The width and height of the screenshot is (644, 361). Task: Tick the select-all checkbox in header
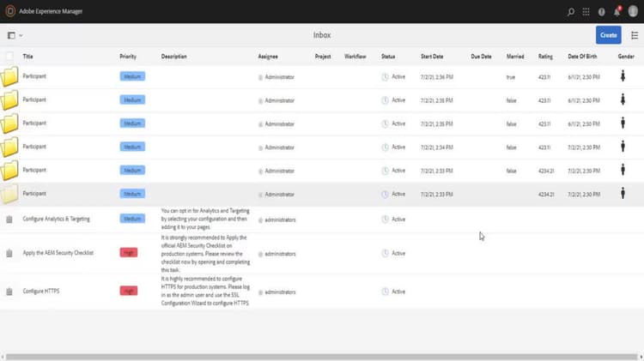coord(9,57)
